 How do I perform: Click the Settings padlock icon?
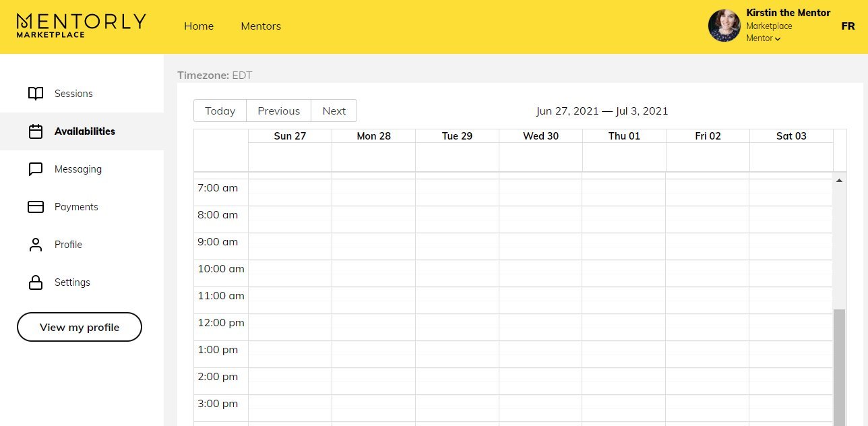[x=36, y=282]
